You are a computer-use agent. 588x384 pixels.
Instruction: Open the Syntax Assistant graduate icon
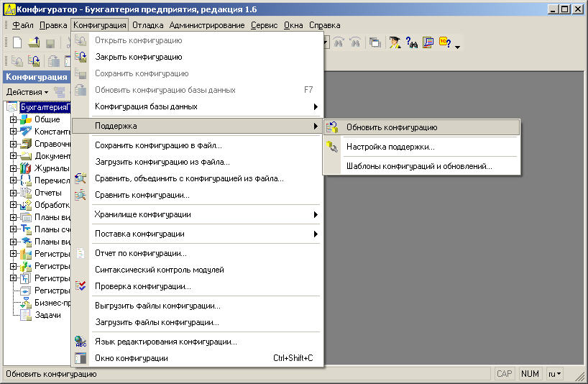pyautogui.click(x=395, y=42)
